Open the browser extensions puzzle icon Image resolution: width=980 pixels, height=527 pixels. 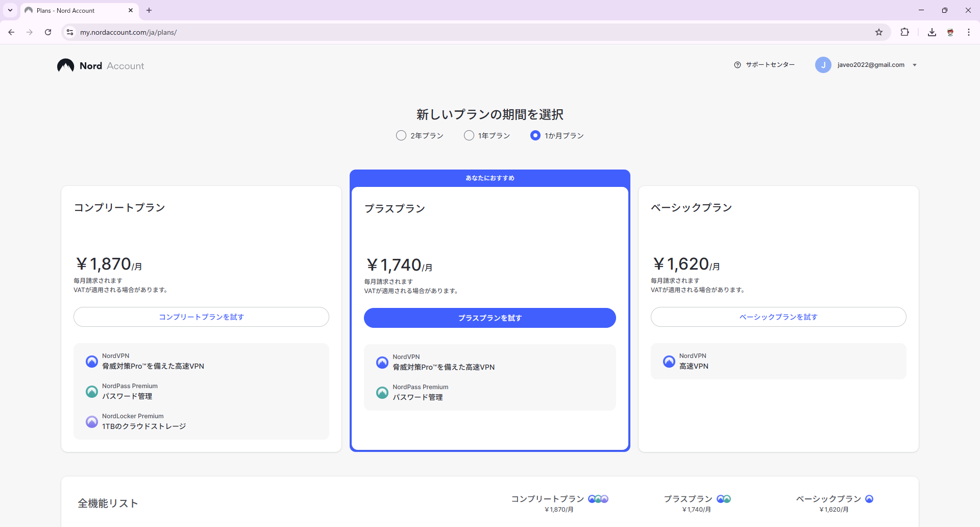point(904,32)
